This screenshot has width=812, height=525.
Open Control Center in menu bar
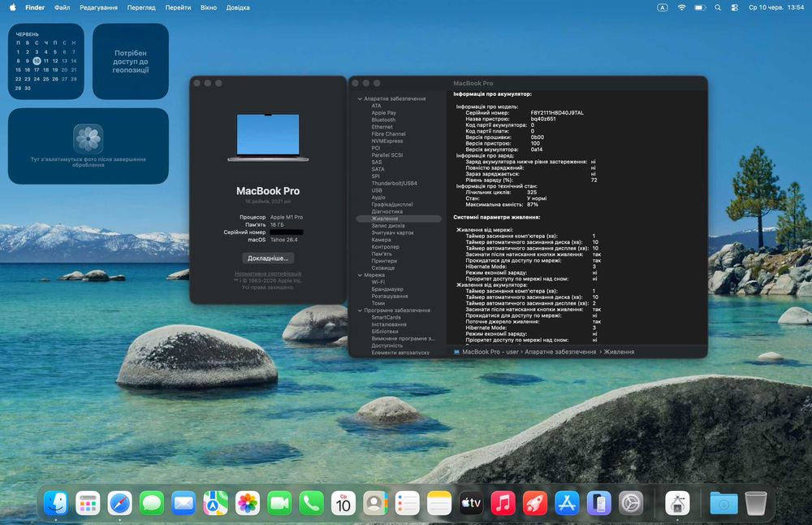[x=734, y=8]
